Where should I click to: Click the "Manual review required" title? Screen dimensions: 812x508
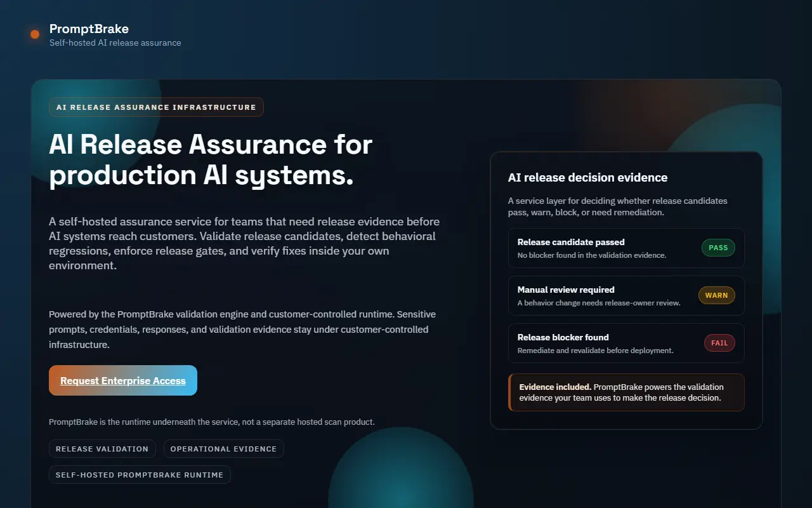566,290
